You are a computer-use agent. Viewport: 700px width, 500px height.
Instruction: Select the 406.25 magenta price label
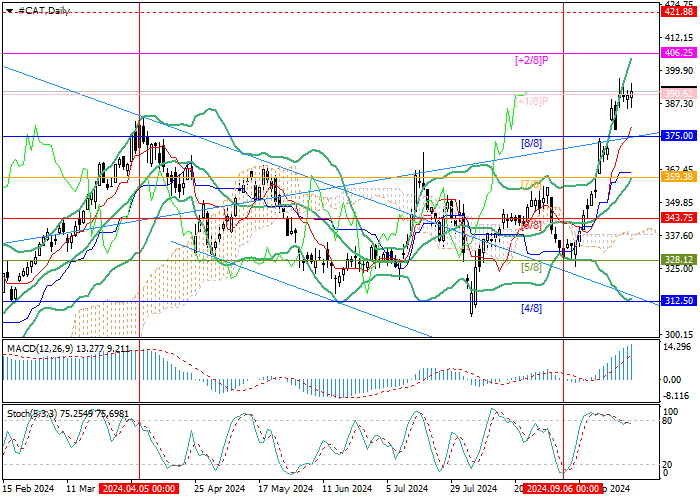click(679, 53)
